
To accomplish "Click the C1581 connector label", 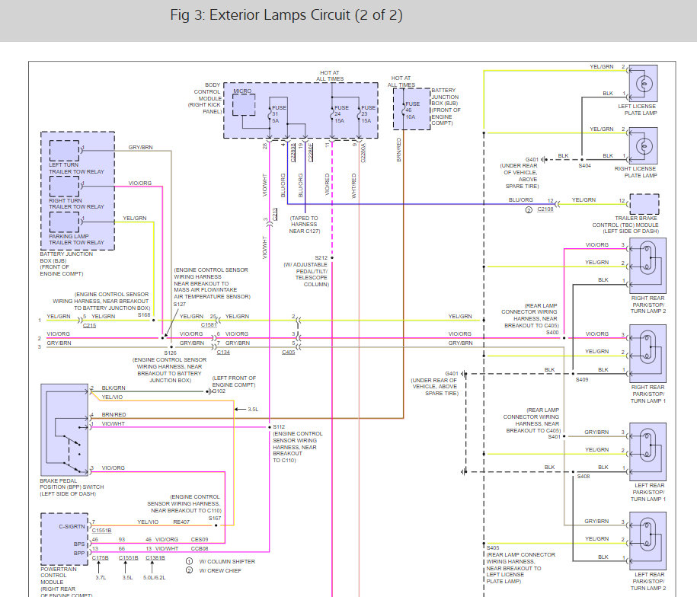I will (x=209, y=325).
